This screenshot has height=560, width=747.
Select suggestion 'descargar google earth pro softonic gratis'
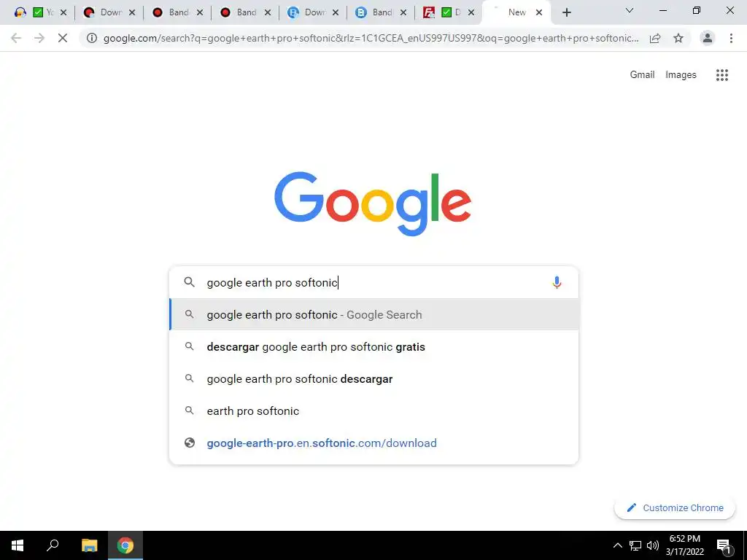[374, 346]
